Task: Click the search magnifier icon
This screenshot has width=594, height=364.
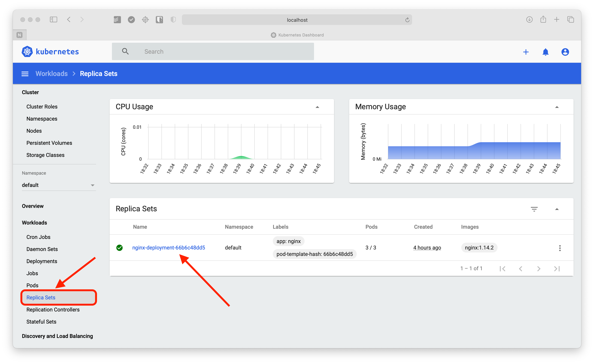Action: pyautogui.click(x=125, y=51)
